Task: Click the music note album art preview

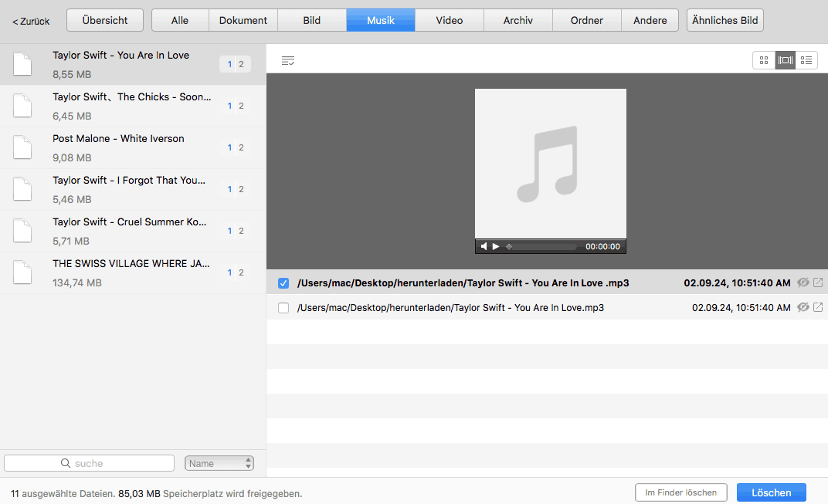Action: 550,164
